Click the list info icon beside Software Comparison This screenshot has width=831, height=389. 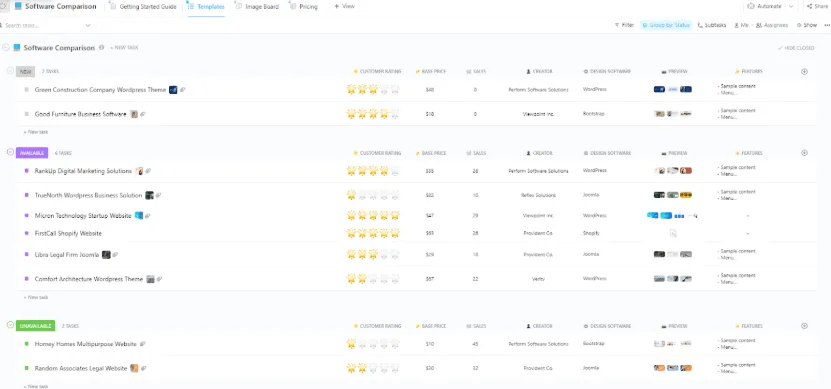click(x=101, y=48)
